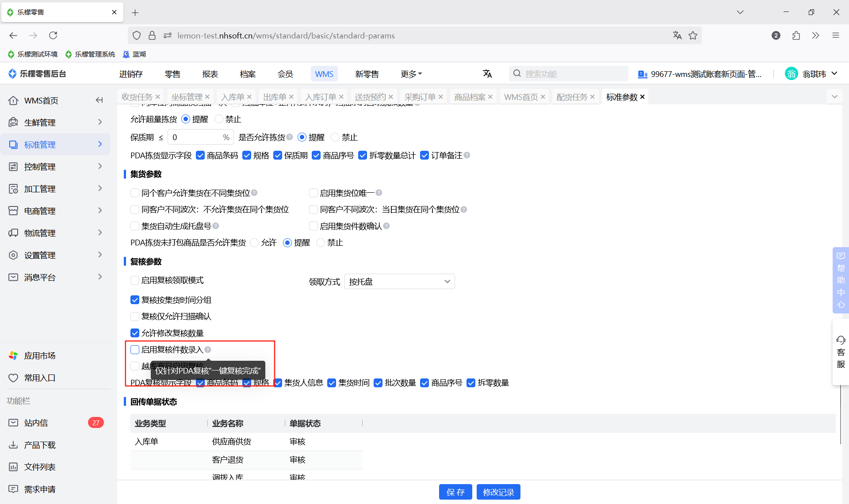Screen dimensions: 849x504
Task: Click the 控制管理 sidebar icon
Action: (x=13, y=167)
